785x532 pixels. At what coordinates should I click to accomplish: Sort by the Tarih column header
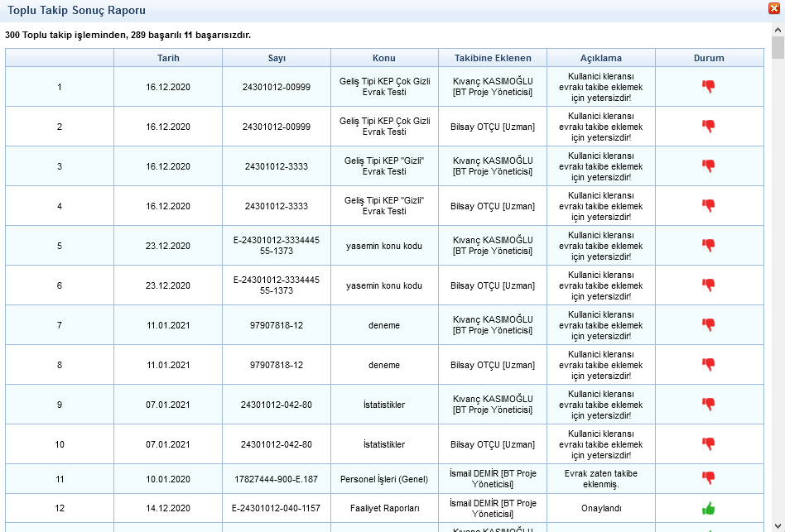pos(168,58)
